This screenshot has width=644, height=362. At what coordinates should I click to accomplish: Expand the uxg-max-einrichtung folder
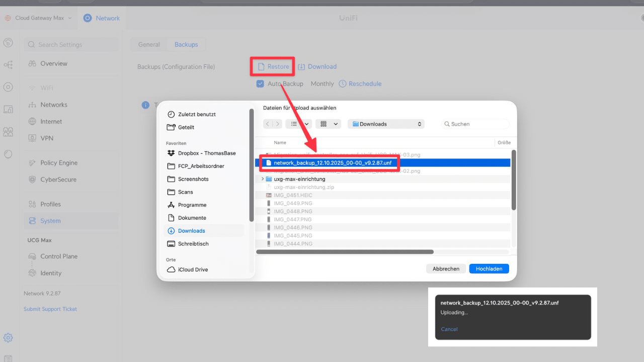tap(263, 179)
